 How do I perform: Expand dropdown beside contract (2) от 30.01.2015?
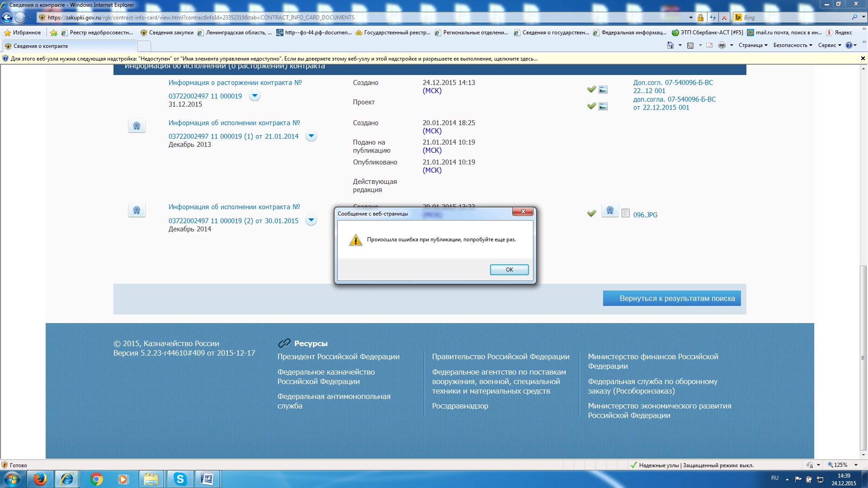click(311, 220)
